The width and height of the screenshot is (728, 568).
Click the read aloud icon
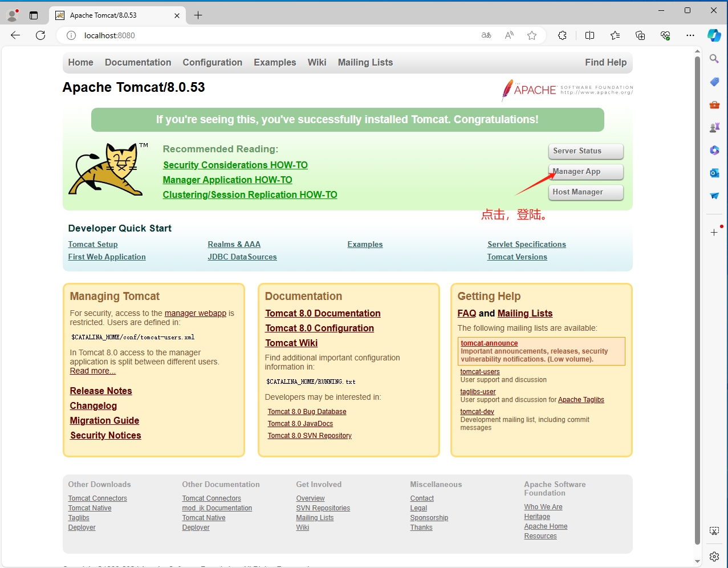(x=509, y=35)
